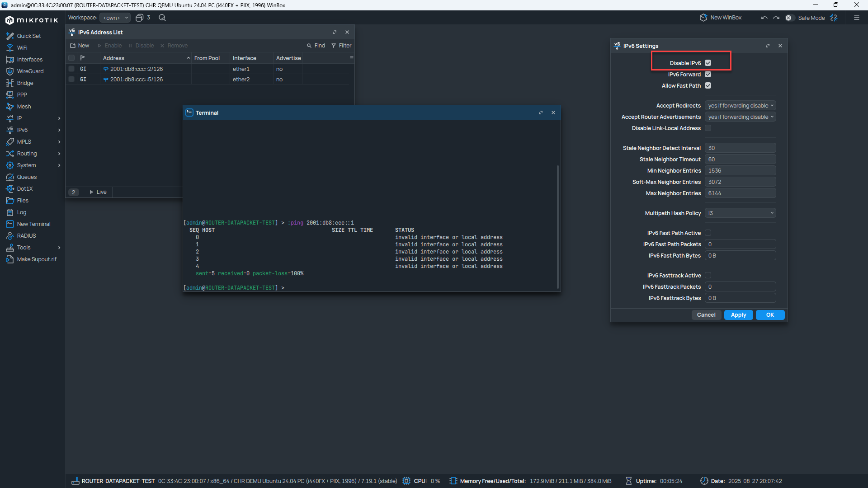
Task: Expand the Routing submenu in the sidebar
Action: (x=59, y=154)
